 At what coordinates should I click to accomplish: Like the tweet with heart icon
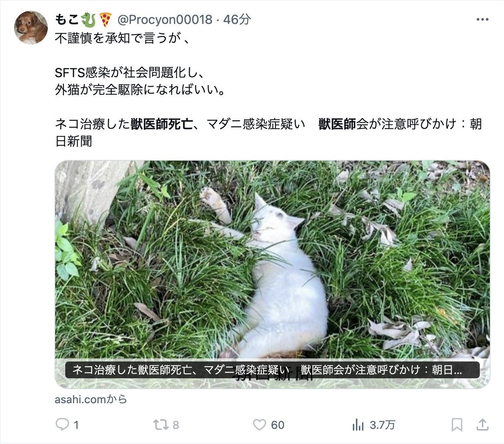(x=260, y=425)
